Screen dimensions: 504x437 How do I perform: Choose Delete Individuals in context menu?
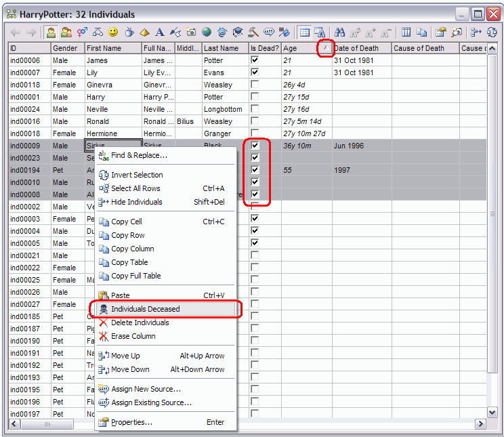click(140, 322)
